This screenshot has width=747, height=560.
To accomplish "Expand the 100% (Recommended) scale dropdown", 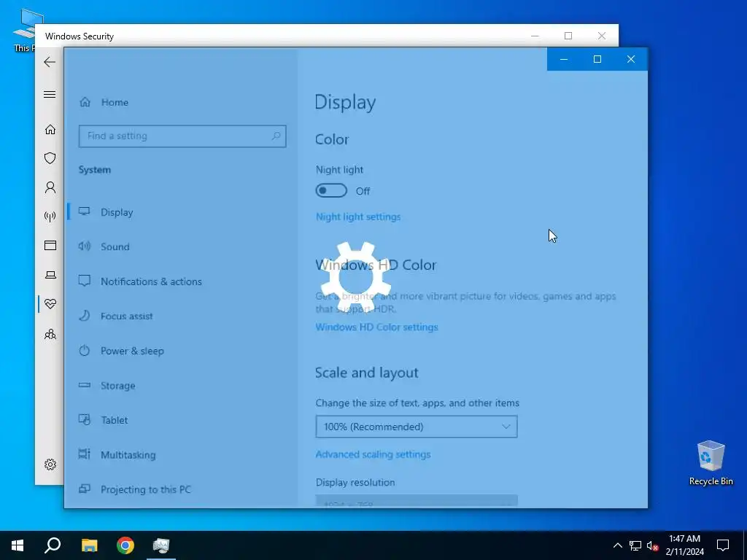I will pos(417,427).
